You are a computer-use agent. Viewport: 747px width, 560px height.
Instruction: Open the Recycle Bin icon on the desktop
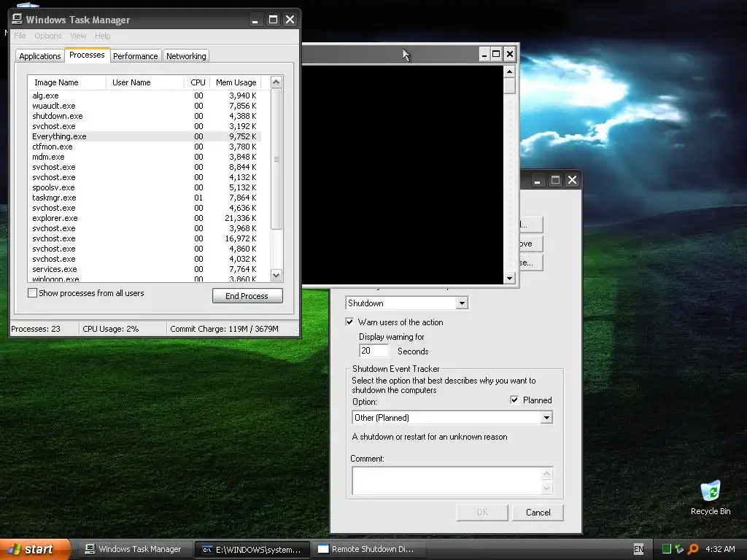coord(711,497)
